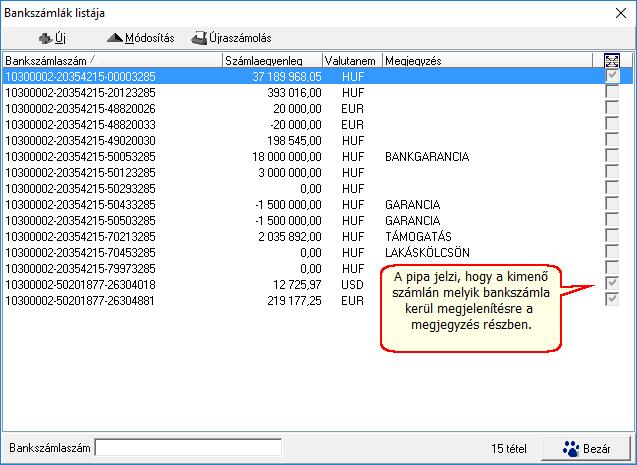Select row 10300002-20354215-50293285
637x465 pixels.
coord(318,188)
